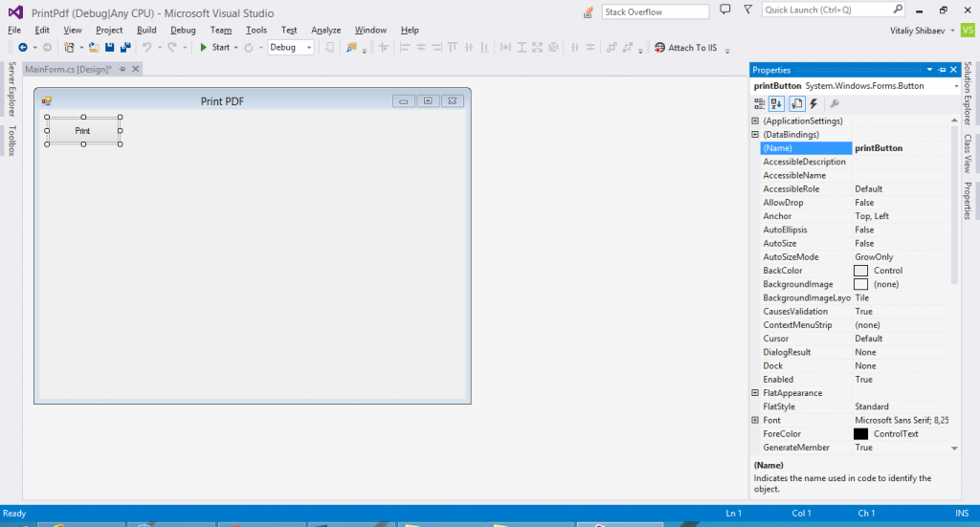Click the notifications filter funnel icon

[x=747, y=10]
